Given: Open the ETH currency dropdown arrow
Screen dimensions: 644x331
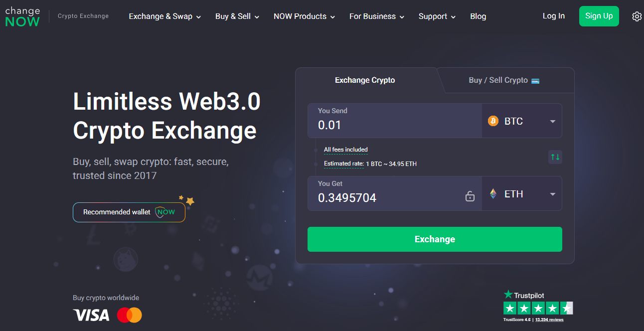Looking at the screenshot, I should pos(552,194).
